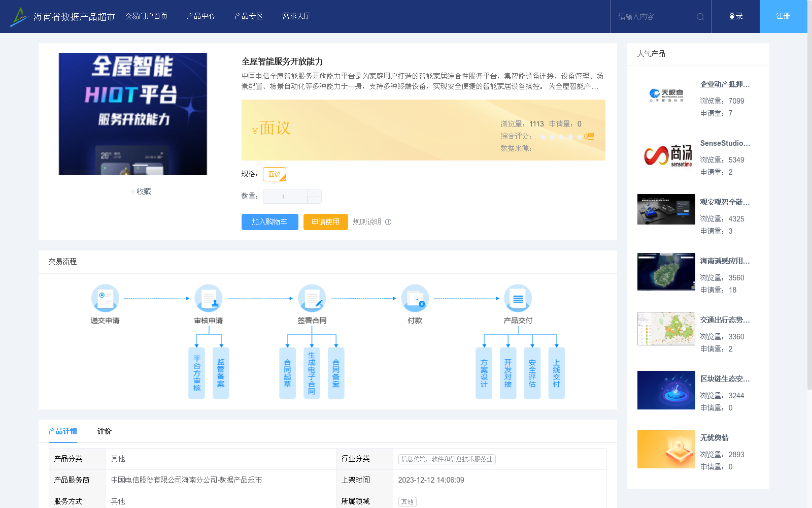Click the 无忧舆情 product title
The height and width of the screenshot is (508, 812).
point(715,438)
